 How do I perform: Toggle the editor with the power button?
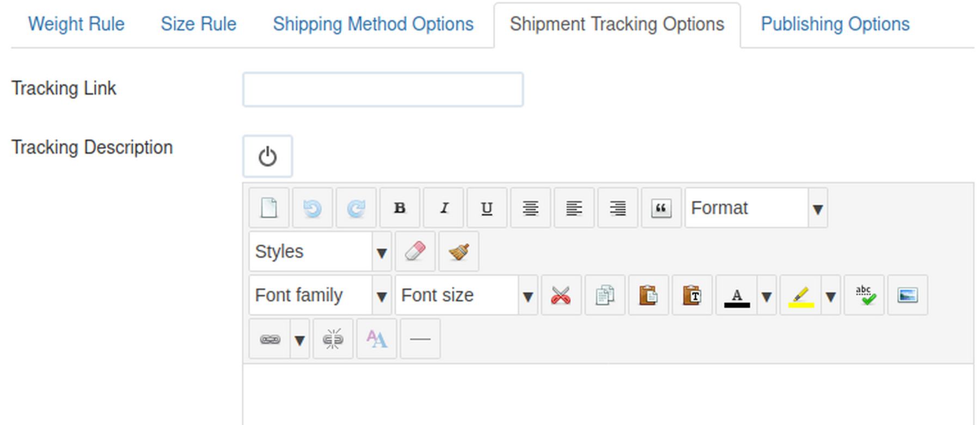[x=267, y=157]
